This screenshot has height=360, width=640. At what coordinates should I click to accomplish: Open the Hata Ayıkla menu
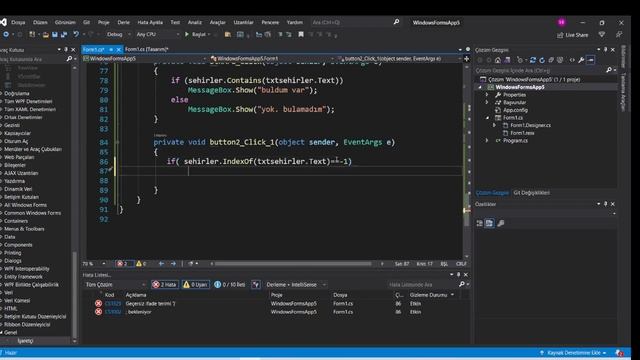pos(150,22)
